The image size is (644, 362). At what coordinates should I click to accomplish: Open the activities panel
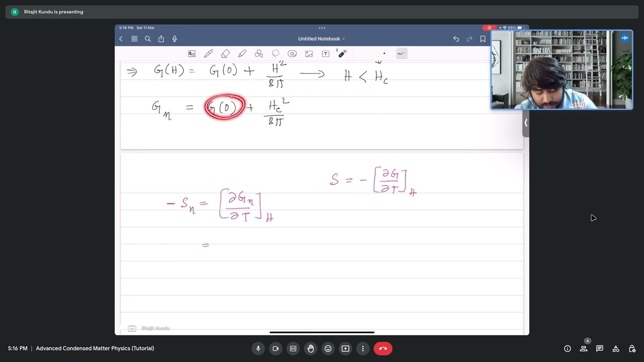(x=616, y=348)
